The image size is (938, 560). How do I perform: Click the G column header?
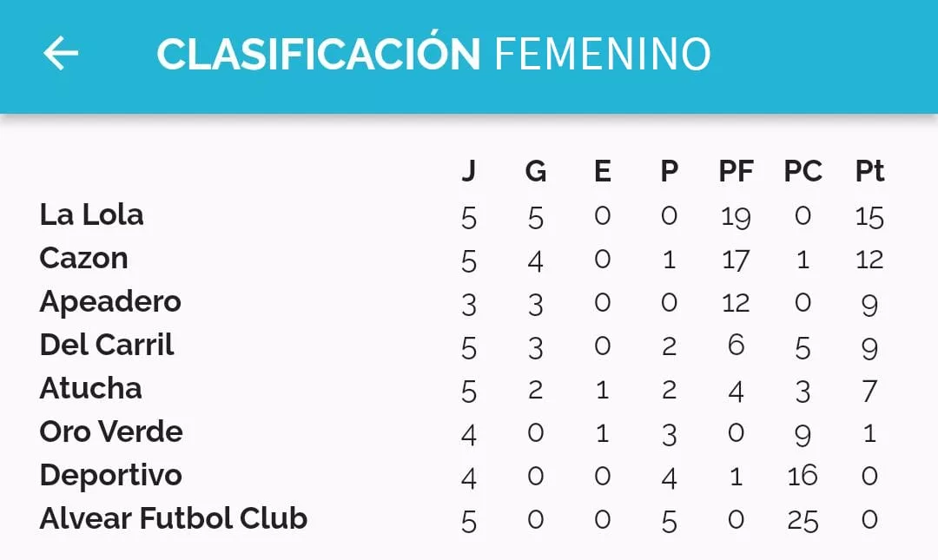536,171
